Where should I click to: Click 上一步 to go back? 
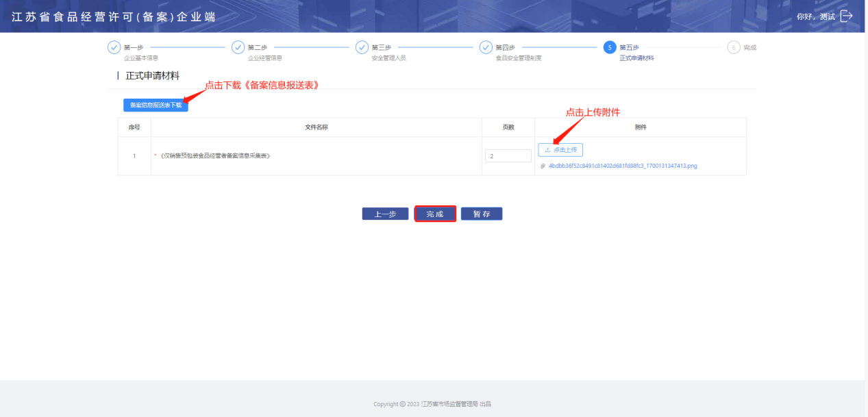tap(385, 214)
